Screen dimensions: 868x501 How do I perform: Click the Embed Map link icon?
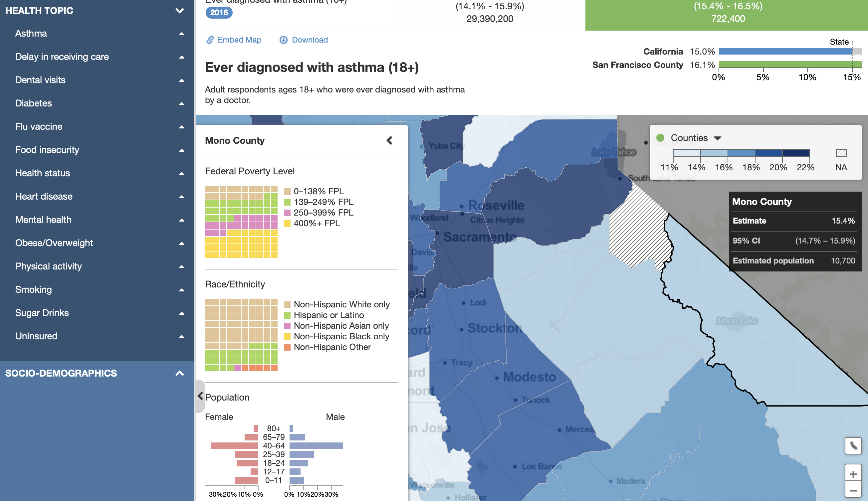tap(210, 40)
